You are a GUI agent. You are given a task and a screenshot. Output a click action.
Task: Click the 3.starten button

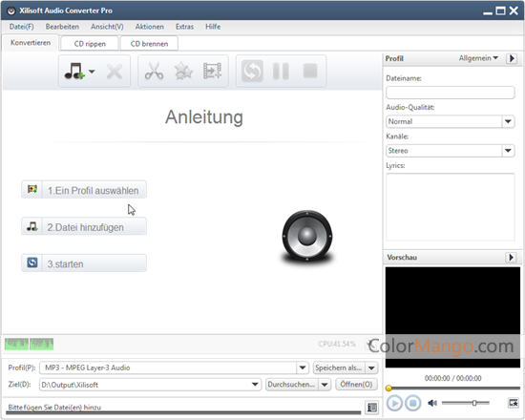(x=84, y=263)
